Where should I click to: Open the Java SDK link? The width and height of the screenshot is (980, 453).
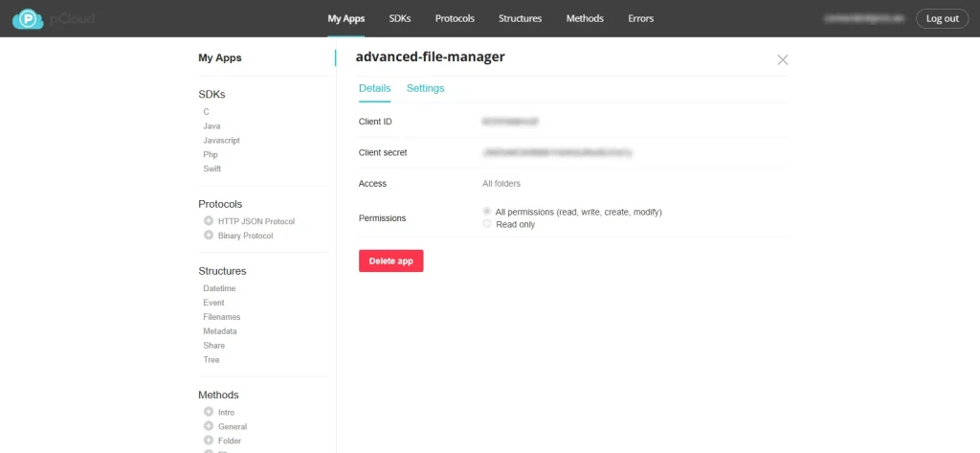point(212,126)
